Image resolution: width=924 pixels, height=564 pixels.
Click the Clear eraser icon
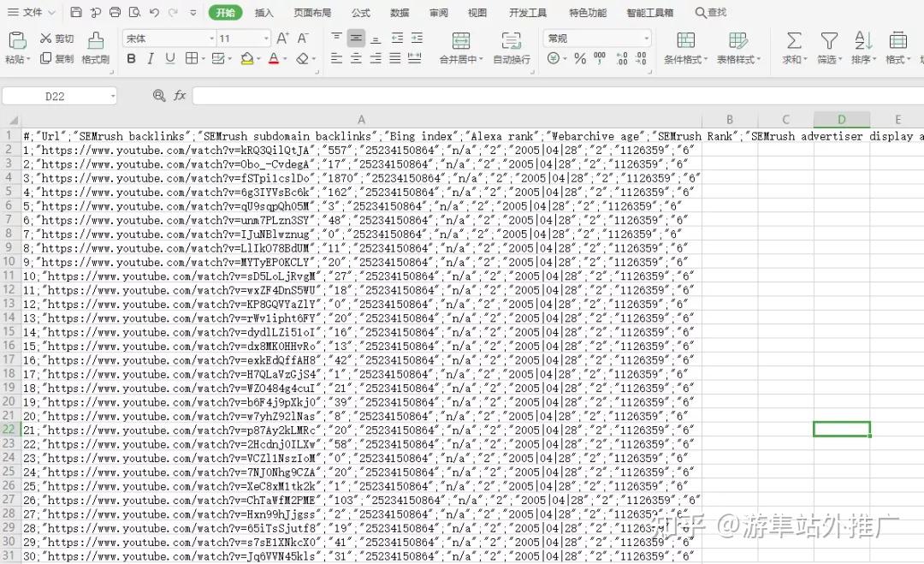click(302, 58)
